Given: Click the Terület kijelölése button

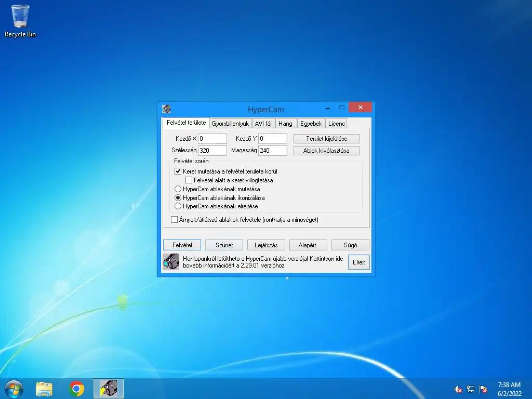Looking at the screenshot, I should [326, 139].
